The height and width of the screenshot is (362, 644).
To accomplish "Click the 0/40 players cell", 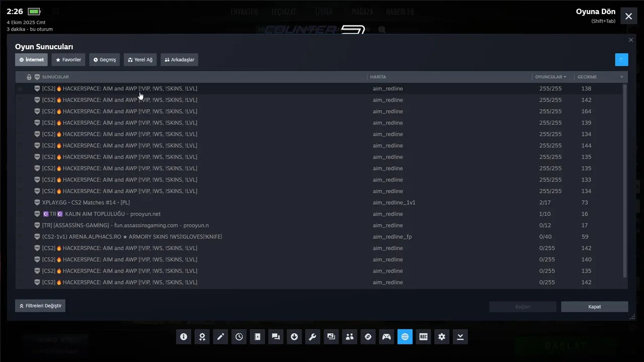I will point(546,237).
